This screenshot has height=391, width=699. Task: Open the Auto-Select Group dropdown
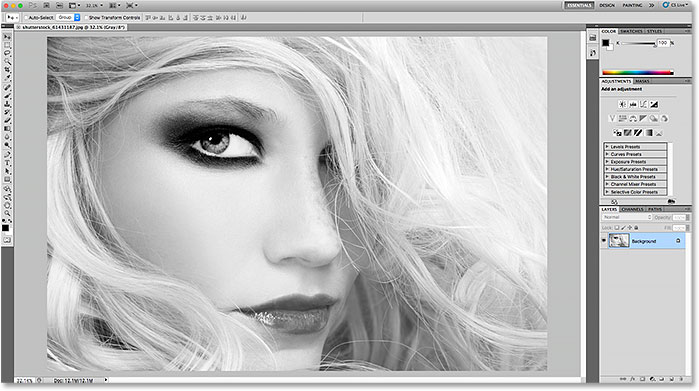coord(69,17)
